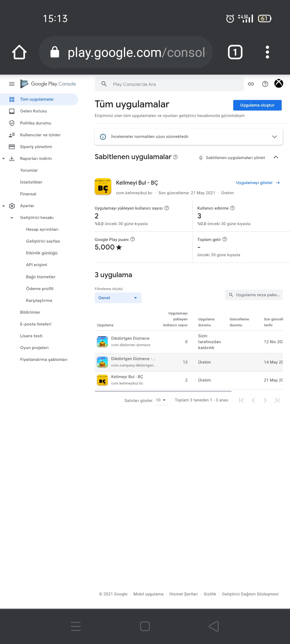
Task: Go to first page of table
Action: pyautogui.click(x=241, y=400)
